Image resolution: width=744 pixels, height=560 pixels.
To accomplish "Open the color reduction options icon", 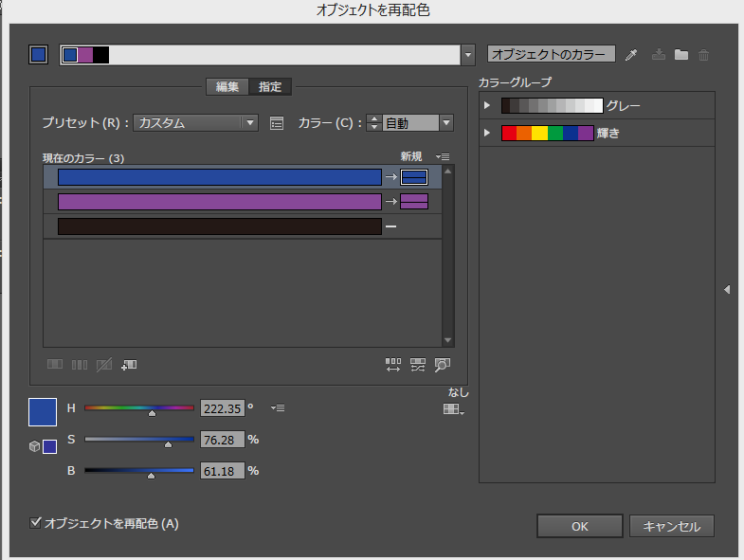I will (277, 123).
